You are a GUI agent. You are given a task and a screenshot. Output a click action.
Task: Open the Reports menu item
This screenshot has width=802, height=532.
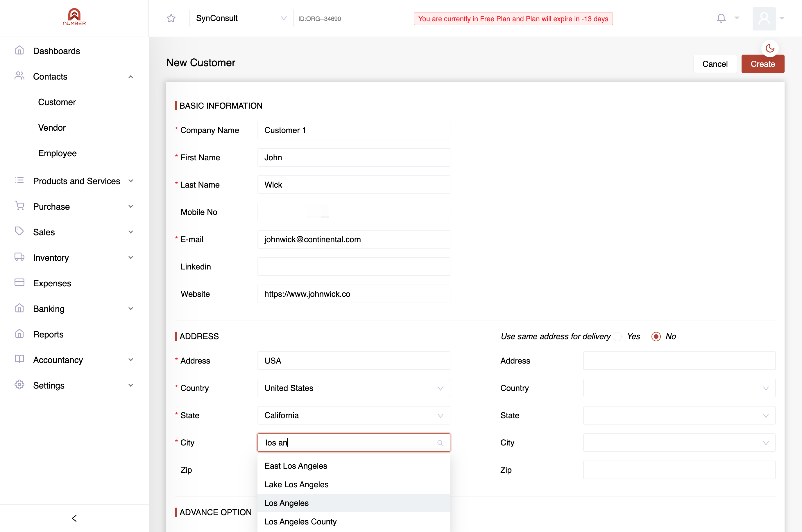48,334
